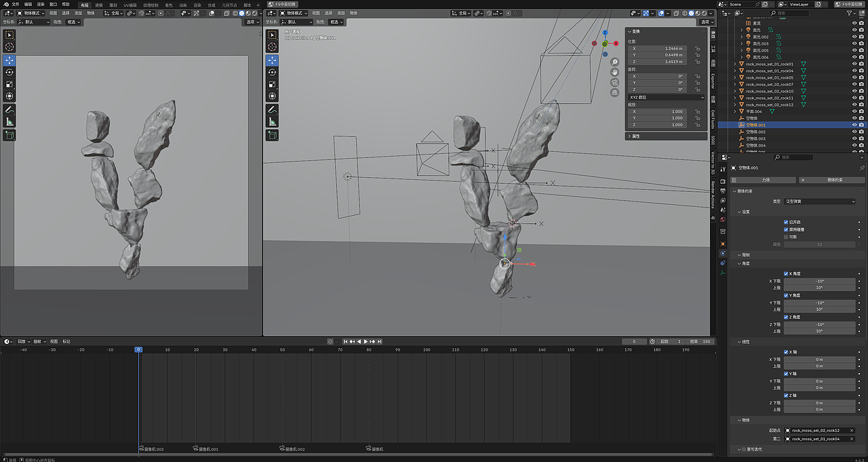Click the frame 0 playhead marker
868x462 pixels.
(138, 349)
